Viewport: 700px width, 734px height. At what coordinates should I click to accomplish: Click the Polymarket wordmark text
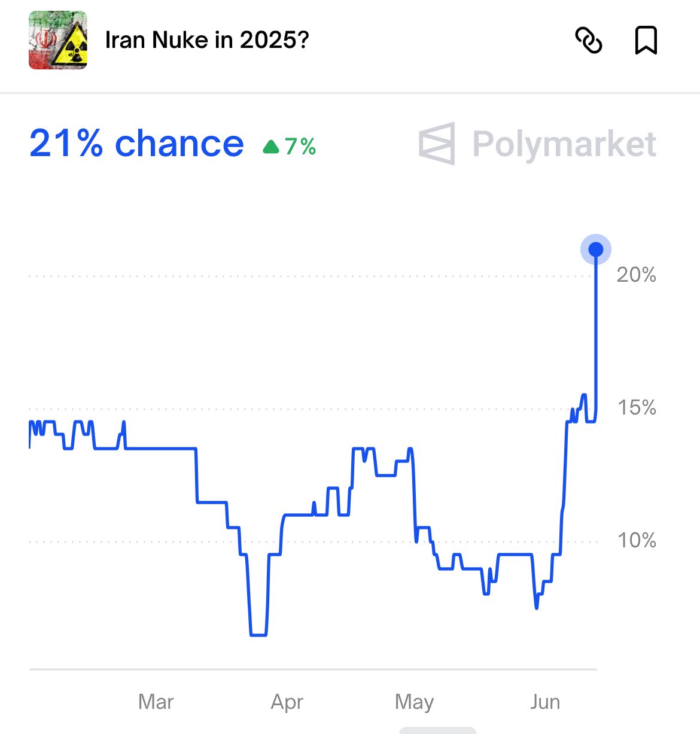564,144
